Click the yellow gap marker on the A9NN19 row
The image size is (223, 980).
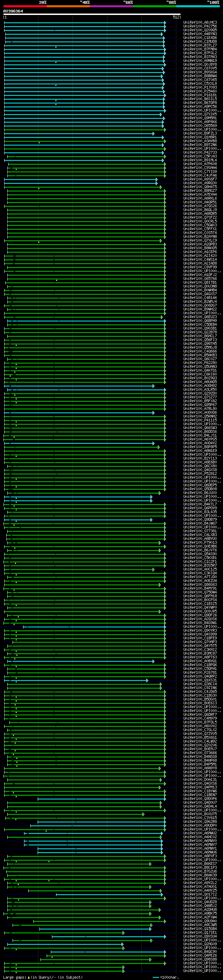[x=56, y=62]
